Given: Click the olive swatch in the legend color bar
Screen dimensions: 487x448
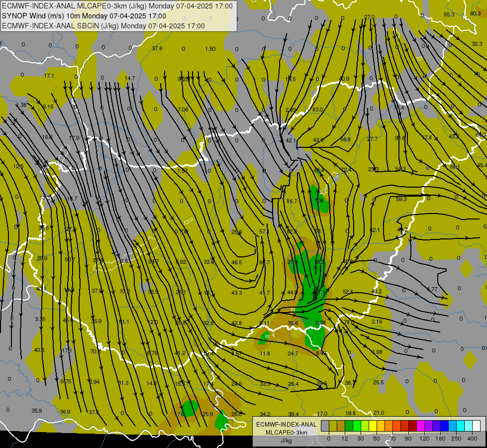Looking at the screenshot, I should 333,426.
